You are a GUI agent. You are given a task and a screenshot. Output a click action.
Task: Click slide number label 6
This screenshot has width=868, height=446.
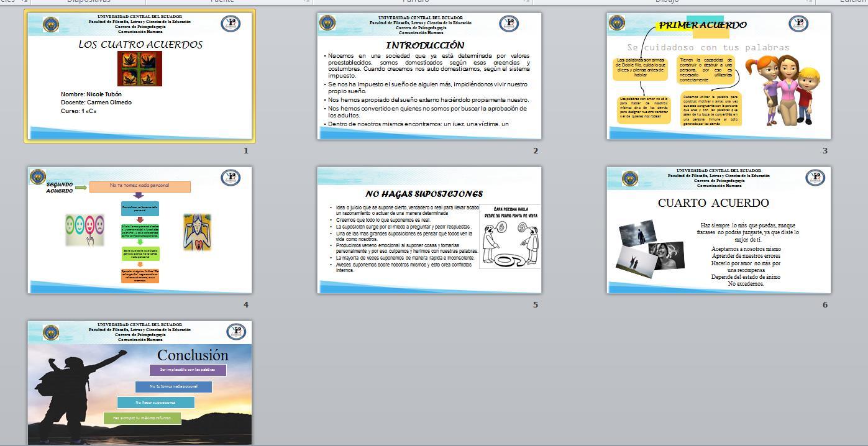tap(825, 304)
